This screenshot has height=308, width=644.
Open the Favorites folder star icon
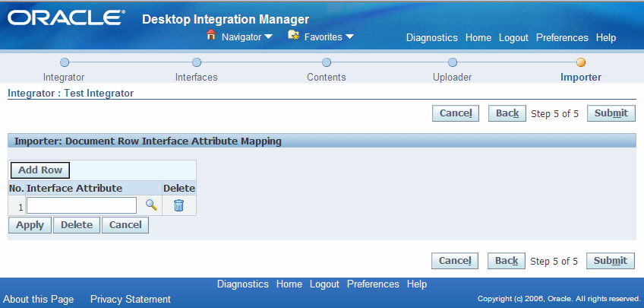click(293, 36)
